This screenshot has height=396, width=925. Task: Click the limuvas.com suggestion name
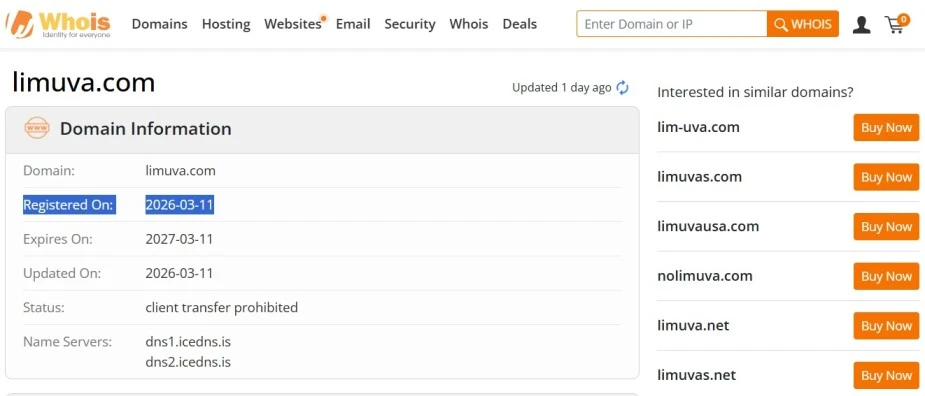tap(700, 177)
